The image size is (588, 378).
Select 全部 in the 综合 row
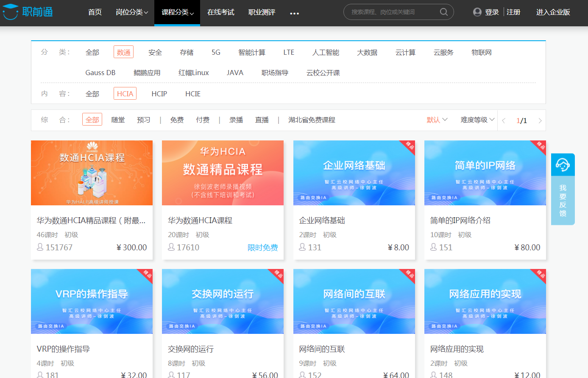[x=92, y=120]
